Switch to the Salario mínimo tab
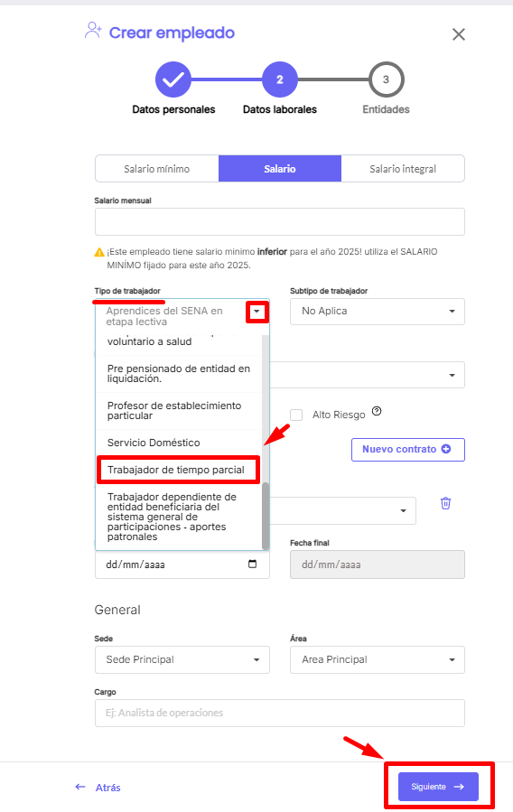 [x=157, y=169]
